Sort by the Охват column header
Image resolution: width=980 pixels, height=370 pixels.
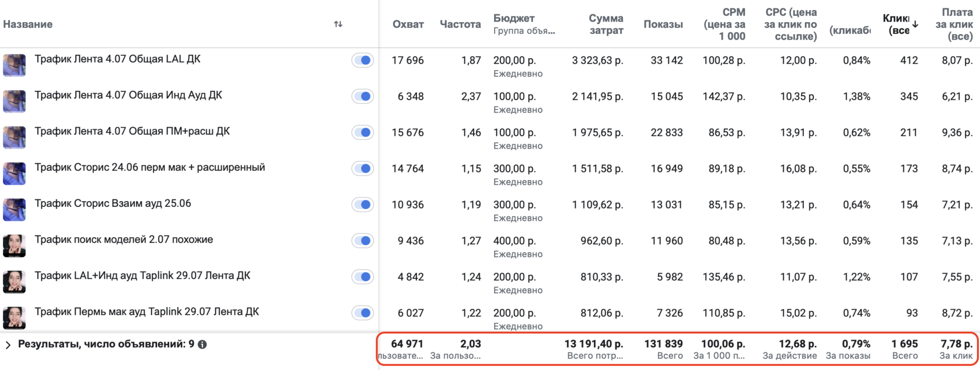(x=408, y=24)
